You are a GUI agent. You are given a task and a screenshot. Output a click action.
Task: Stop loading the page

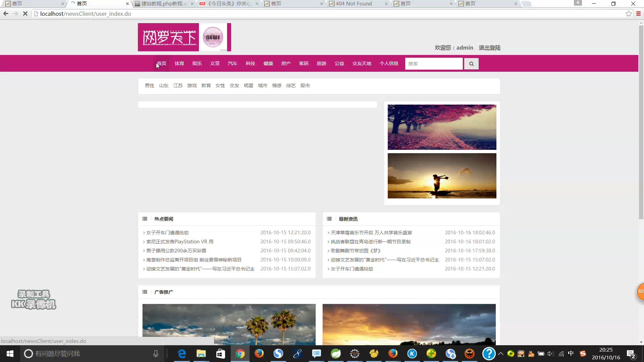coord(25,14)
